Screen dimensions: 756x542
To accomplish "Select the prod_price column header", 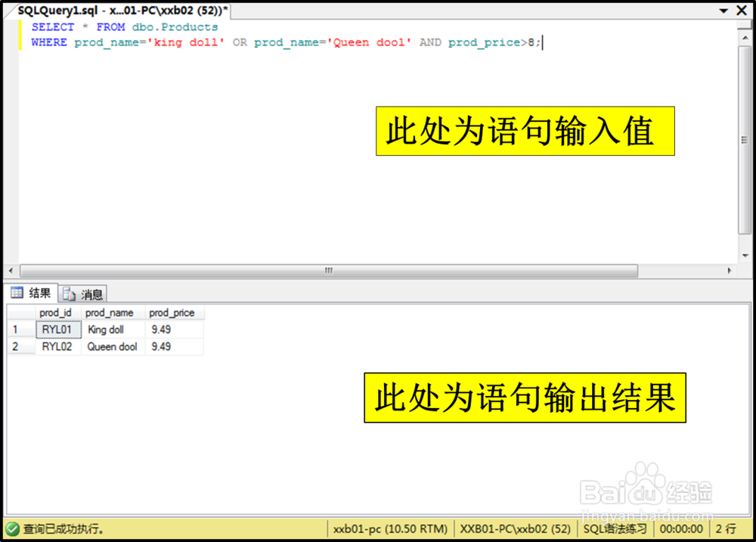I will (172, 312).
